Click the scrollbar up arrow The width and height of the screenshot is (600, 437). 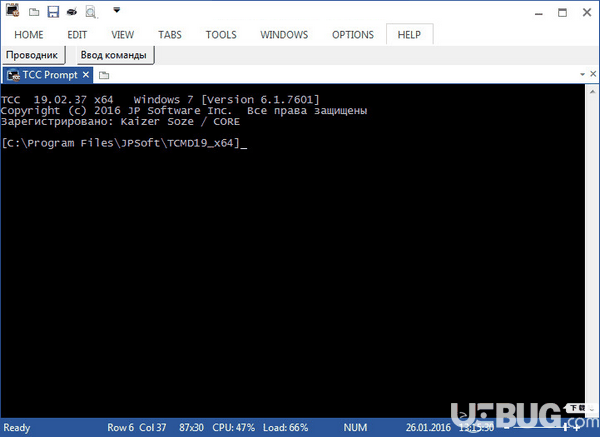click(592, 92)
